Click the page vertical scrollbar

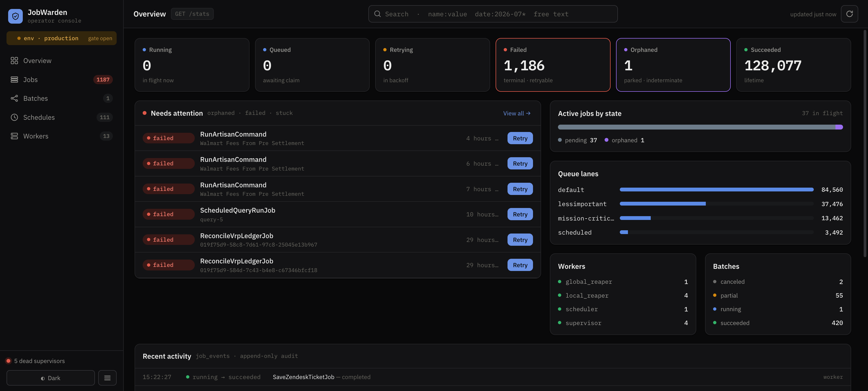point(865,143)
